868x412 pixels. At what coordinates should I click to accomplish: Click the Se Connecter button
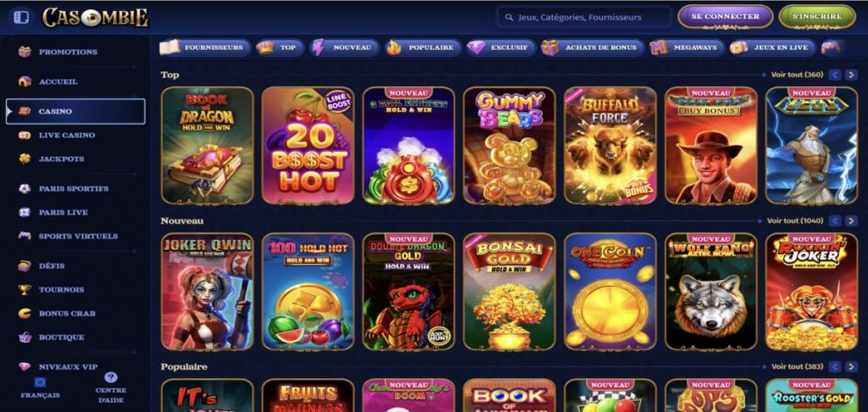(726, 17)
